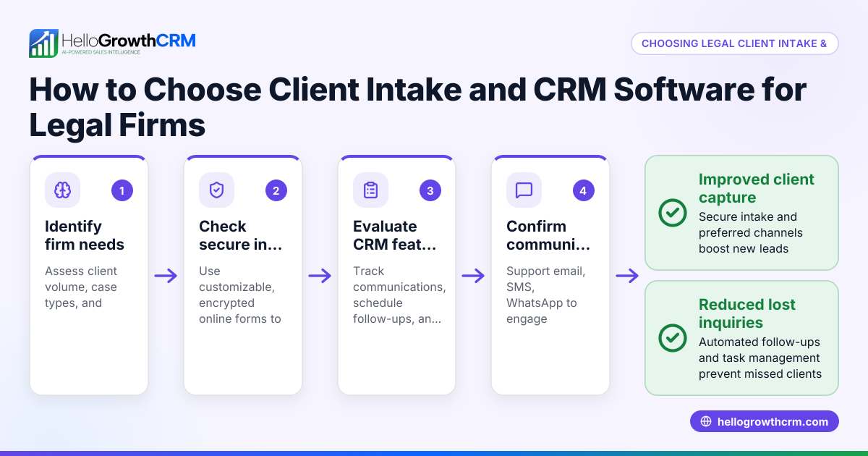Click the infographic headline about CRM software
The image size is (868, 456).
coord(417,107)
